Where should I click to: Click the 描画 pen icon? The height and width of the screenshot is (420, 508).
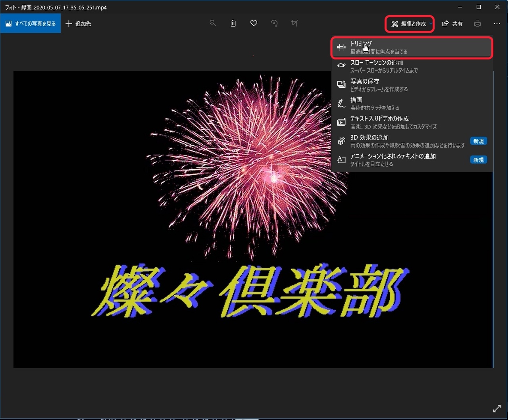pyautogui.click(x=341, y=104)
